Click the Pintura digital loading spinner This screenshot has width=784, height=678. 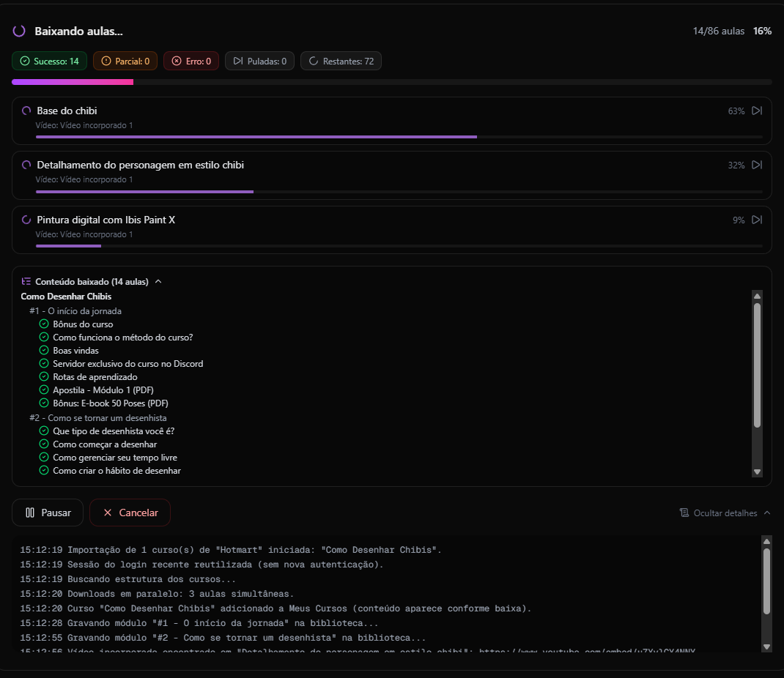[26, 220]
